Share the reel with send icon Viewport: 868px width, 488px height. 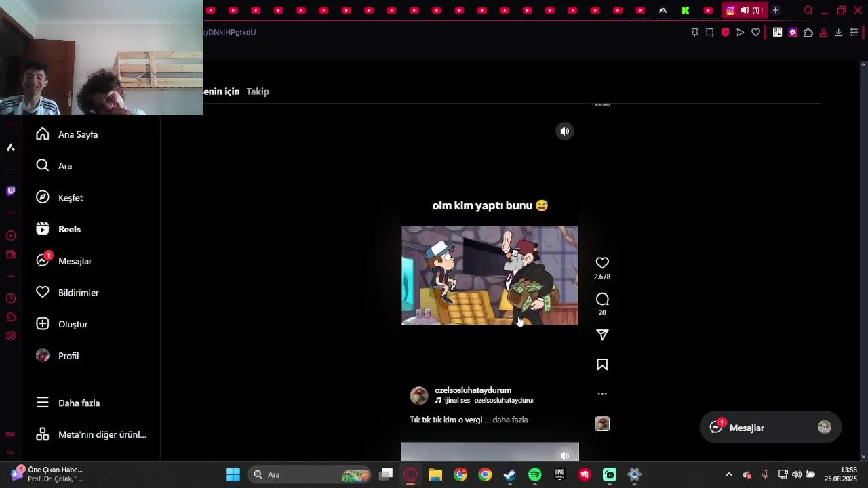point(602,335)
